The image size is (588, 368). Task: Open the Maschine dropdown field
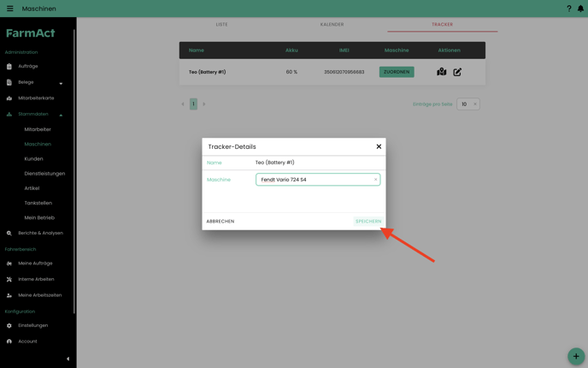click(x=318, y=180)
